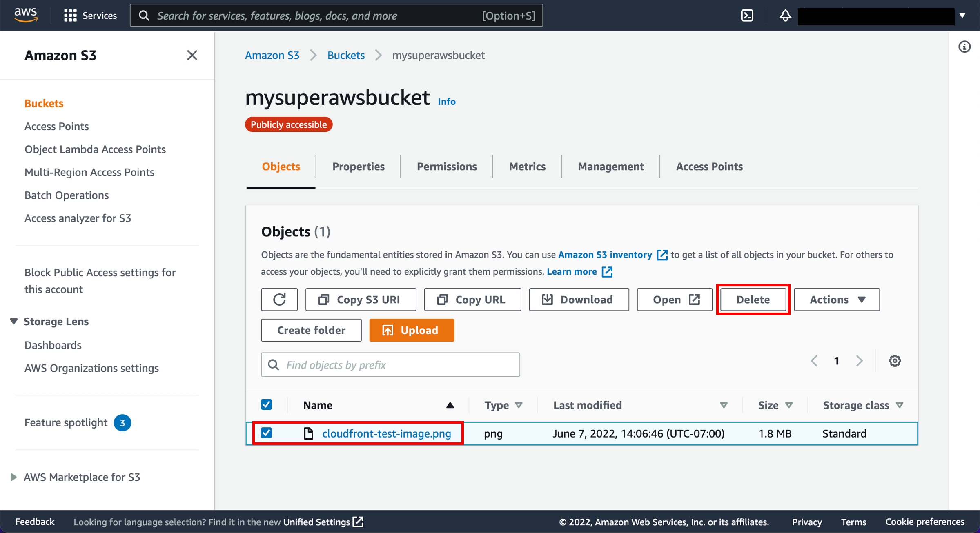
Task: Close the Amazon S3 side navigation
Action: pyautogui.click(x=192, y=55)
